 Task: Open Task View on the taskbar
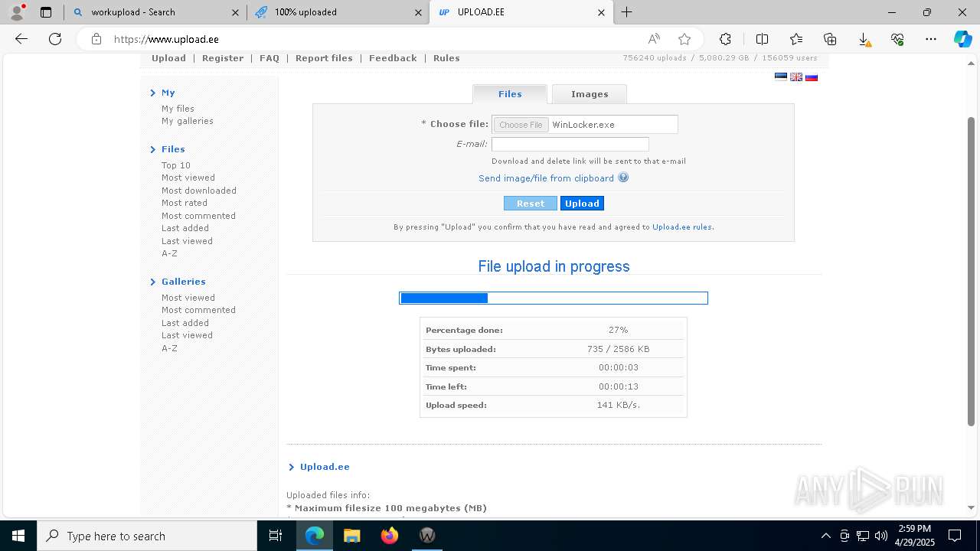point(276,536)
